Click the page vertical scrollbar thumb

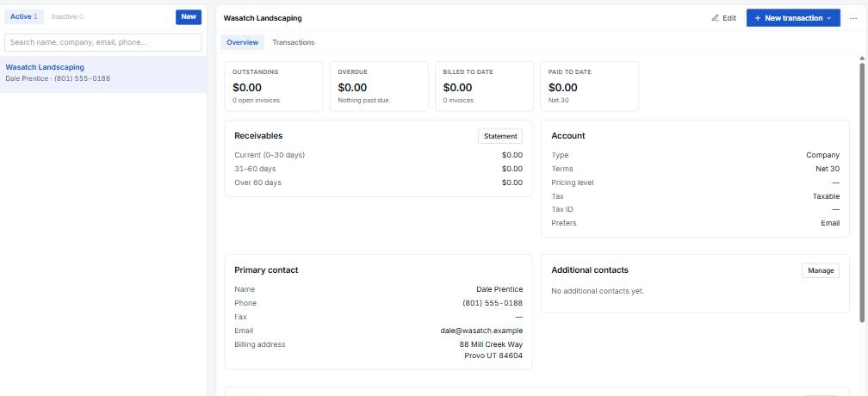862,192
